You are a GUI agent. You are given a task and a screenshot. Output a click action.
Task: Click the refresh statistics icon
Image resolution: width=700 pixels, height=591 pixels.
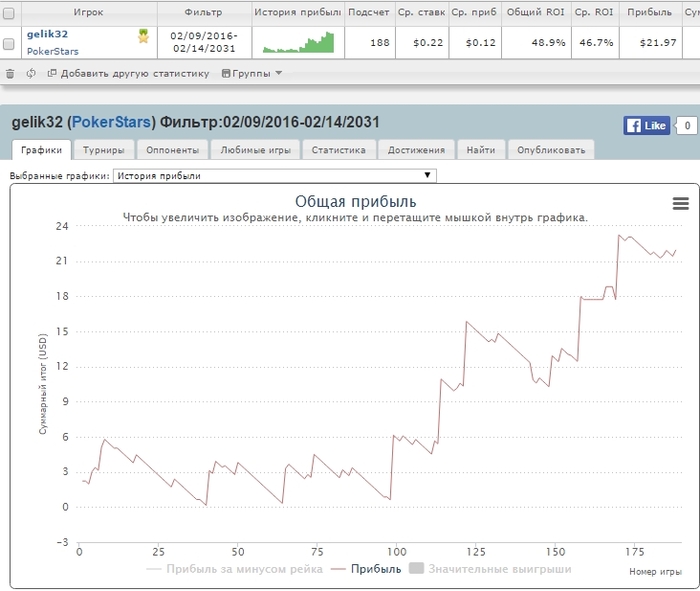(x=32, y=73)
